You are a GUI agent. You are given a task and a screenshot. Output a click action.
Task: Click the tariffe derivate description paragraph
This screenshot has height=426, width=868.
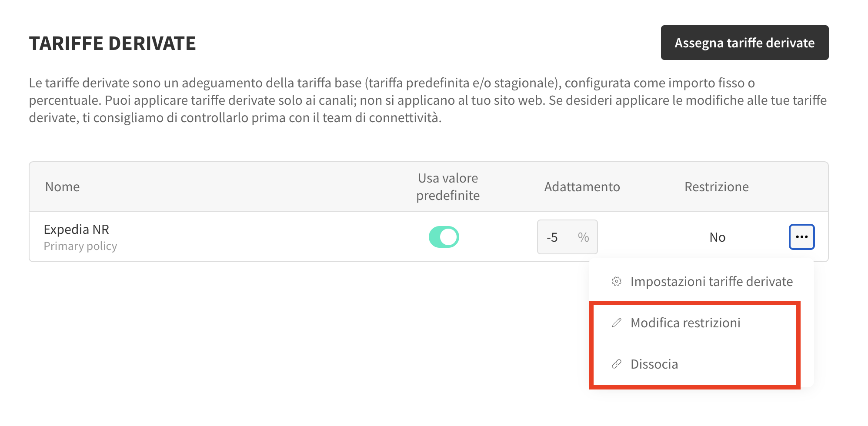[x=428, y=100]
